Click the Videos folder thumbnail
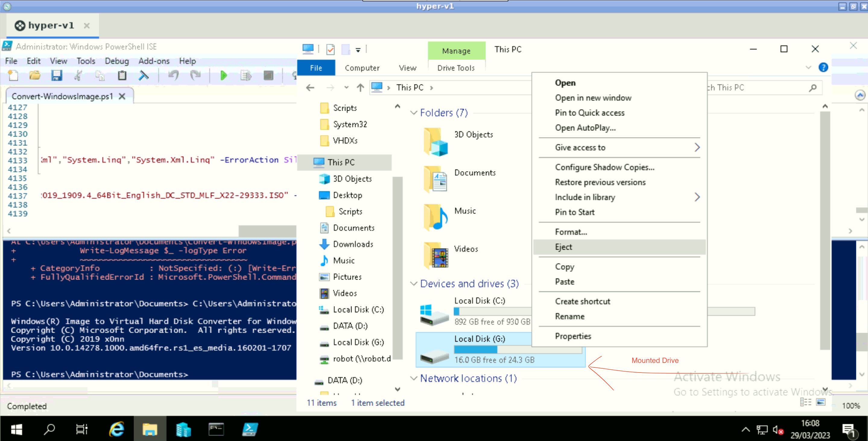 pyautogui.click(x=436, y=255)
